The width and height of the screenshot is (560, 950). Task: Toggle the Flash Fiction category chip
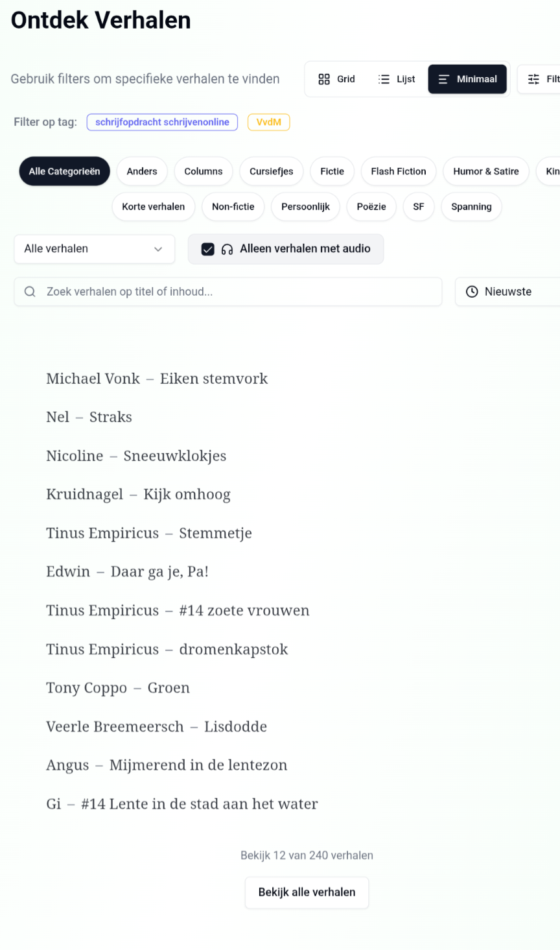tap(398, 171)
